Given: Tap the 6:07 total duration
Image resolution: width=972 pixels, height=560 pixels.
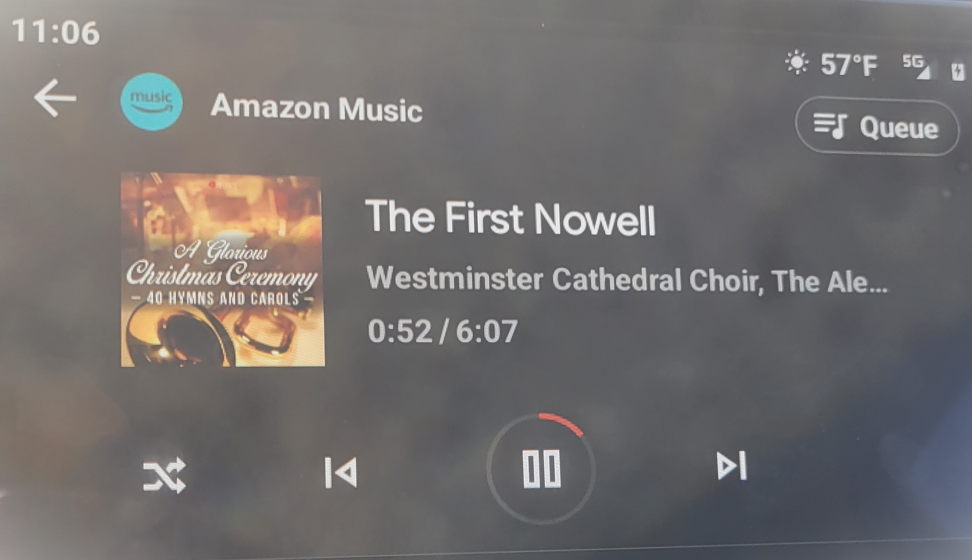Looking at the screenshot, I should click(486, 331).
